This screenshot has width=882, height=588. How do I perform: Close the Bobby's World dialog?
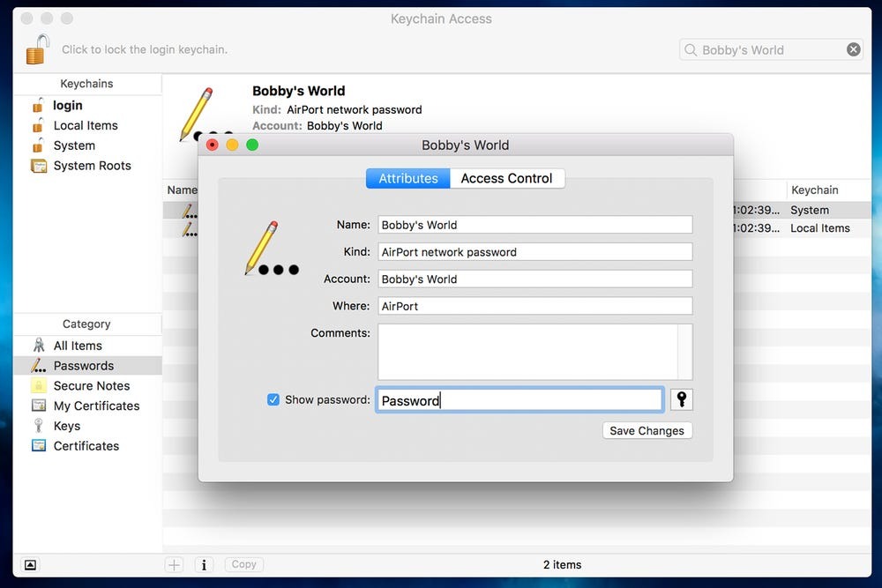(212, 145)
